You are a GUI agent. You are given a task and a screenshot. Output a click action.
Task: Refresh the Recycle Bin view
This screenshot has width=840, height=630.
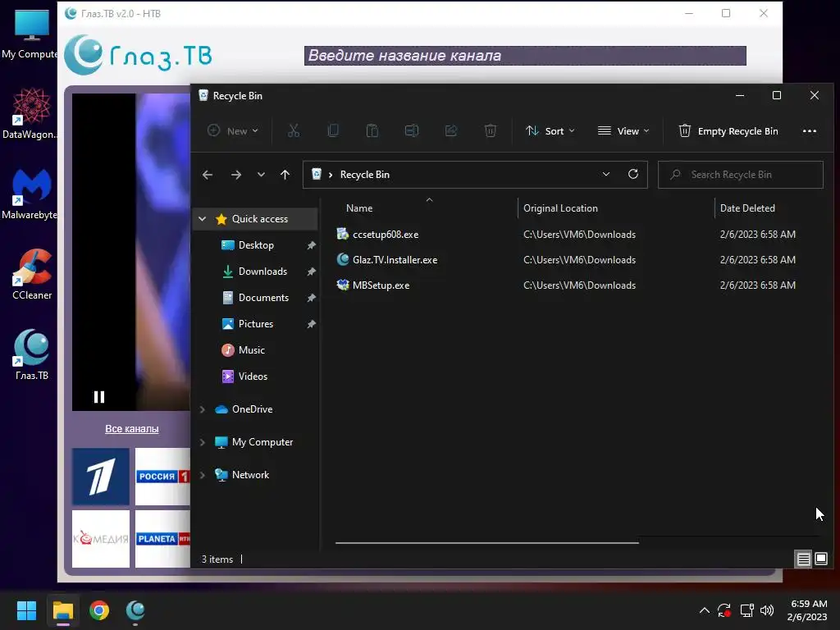(x=633, y=175)
